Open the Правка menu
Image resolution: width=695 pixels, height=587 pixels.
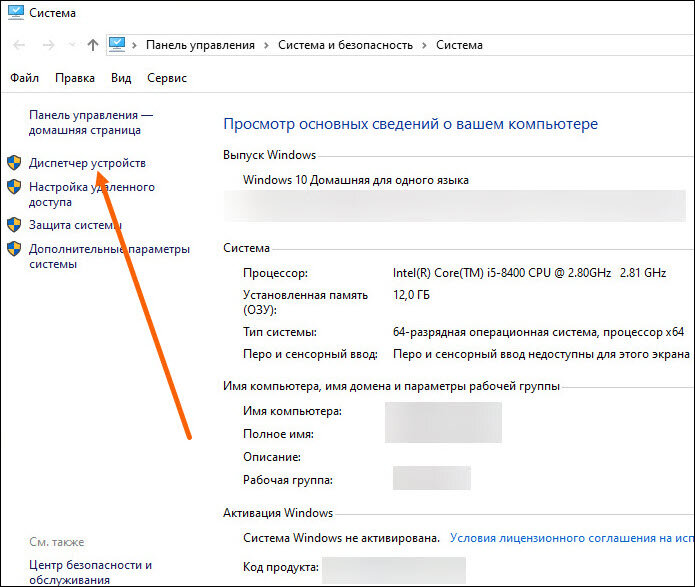(75, 78)
